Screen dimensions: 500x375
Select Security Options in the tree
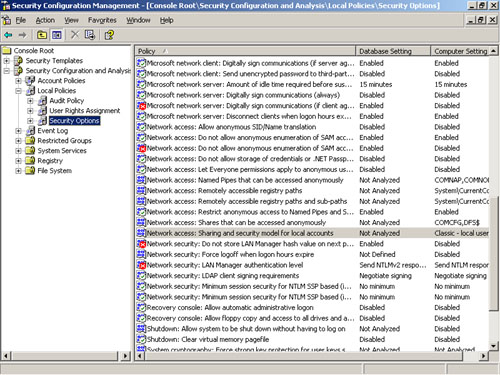point(74,121)
